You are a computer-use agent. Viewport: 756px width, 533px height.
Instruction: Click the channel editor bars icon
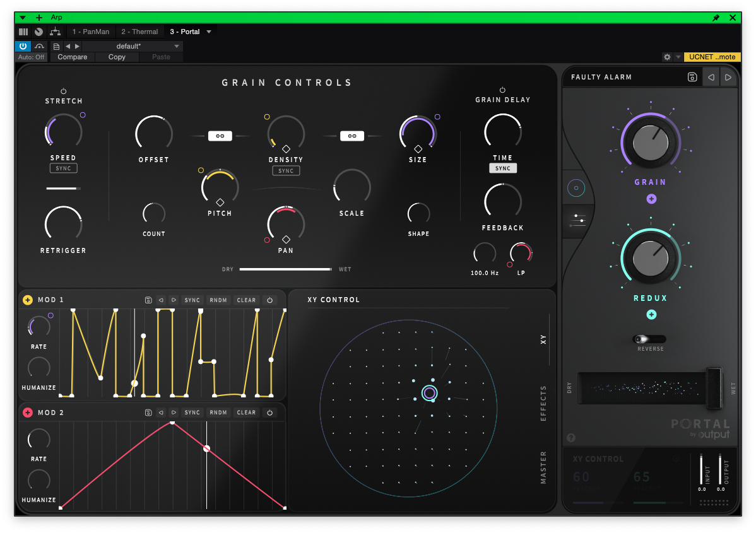(23, 32)
